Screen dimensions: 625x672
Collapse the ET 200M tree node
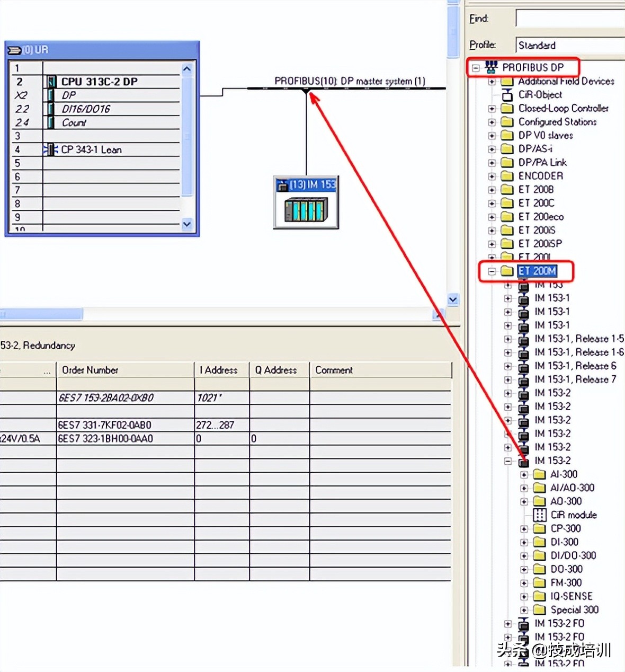click(492, 271)
